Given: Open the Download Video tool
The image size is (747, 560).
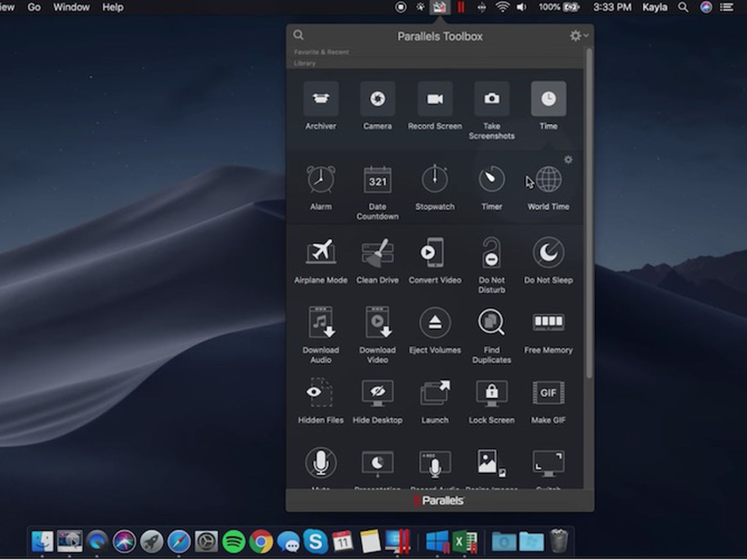Looking at the screenshot, I should (378, 322).
